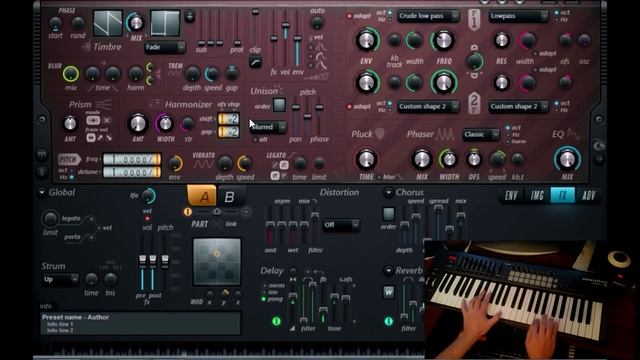640x360 pixels.
Task: Click the Reverb W button
Action: (389, 292)
